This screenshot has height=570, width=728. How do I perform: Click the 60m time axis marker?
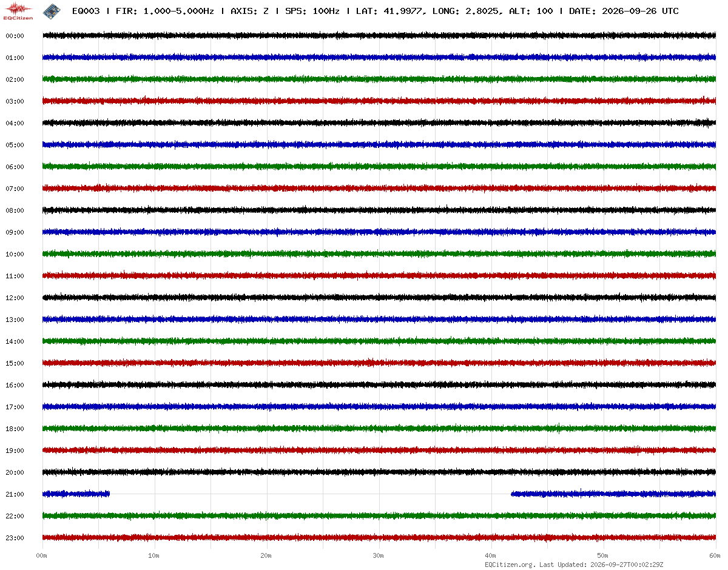coord(715,555)
